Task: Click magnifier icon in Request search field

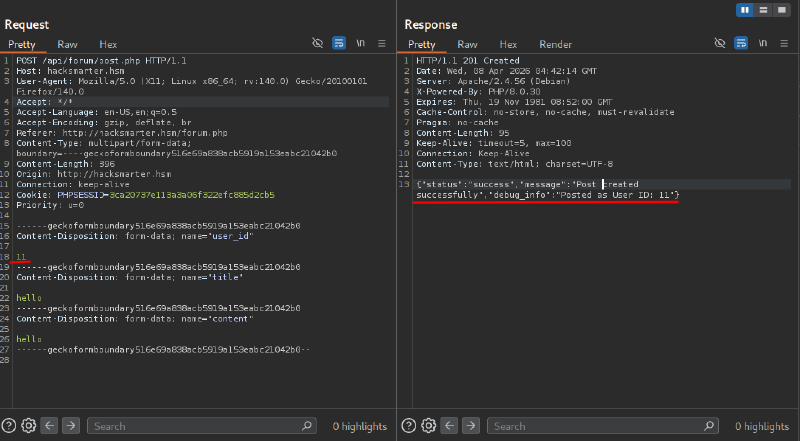Action: click(x=307, y=425)
